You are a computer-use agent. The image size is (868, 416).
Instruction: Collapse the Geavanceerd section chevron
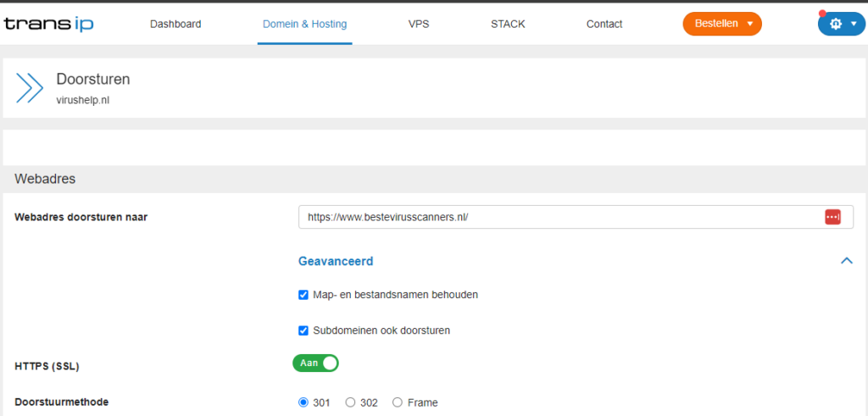846,261
